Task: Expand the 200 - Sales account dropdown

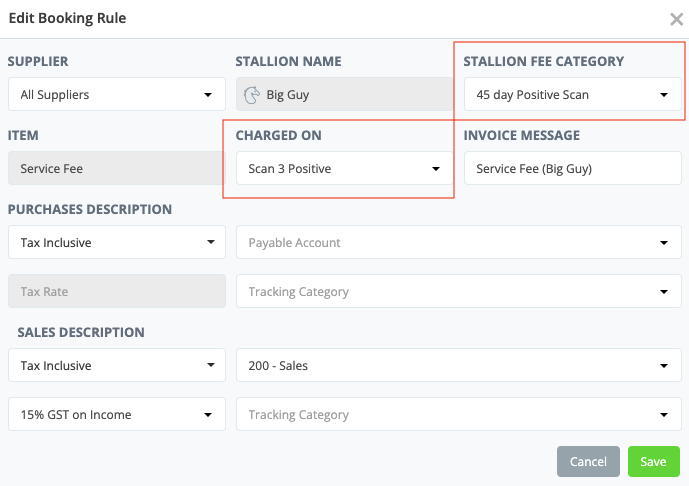Action: 458,366
